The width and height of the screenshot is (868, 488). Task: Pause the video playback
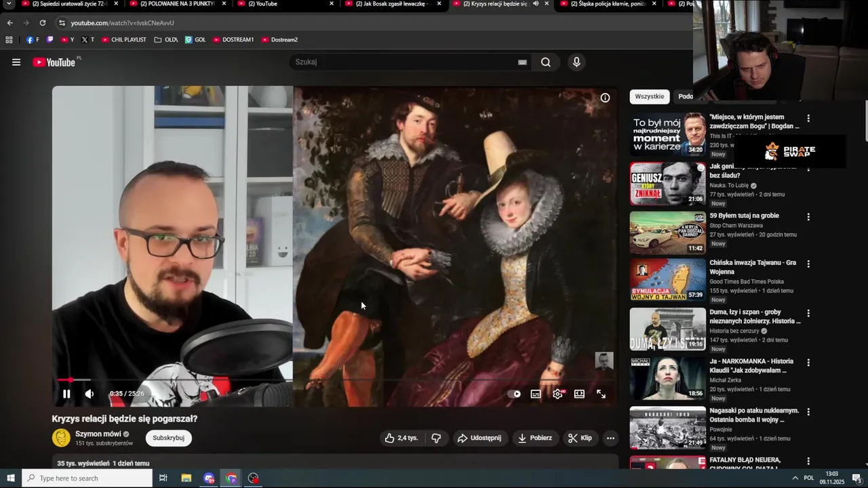point(66,394)
